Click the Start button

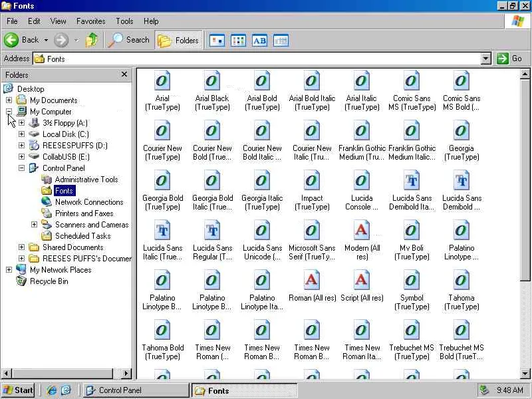(x=19, y=390)
